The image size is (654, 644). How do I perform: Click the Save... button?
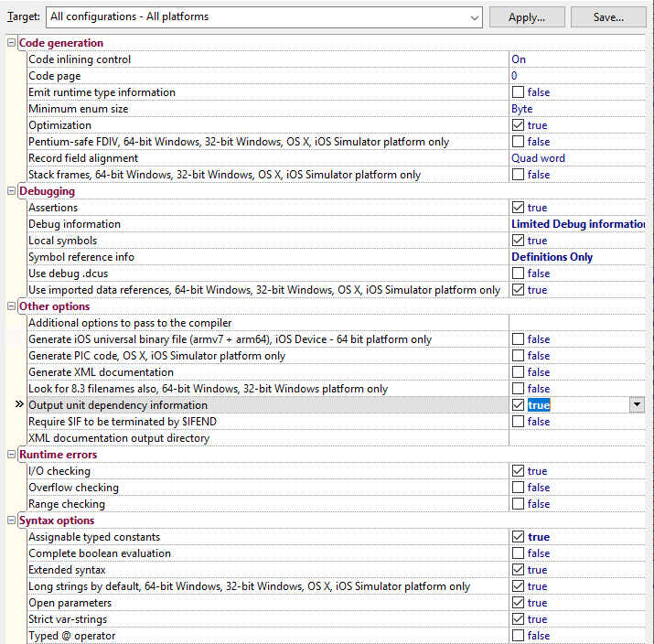pos(608,16)
